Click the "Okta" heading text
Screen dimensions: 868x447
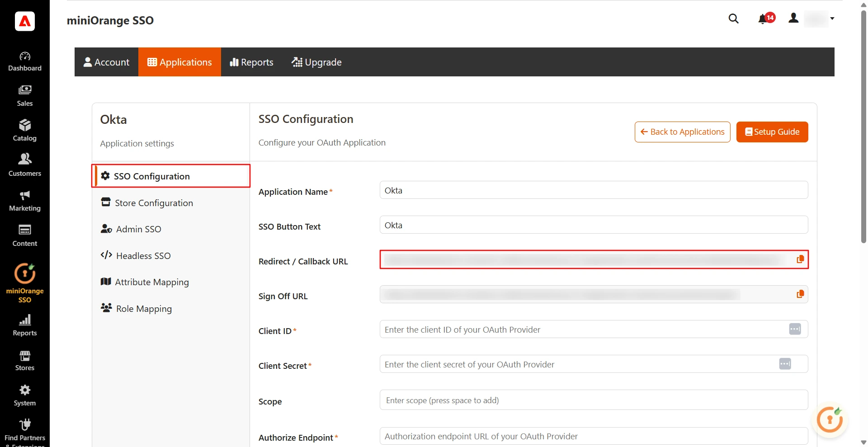click(113, 119)
